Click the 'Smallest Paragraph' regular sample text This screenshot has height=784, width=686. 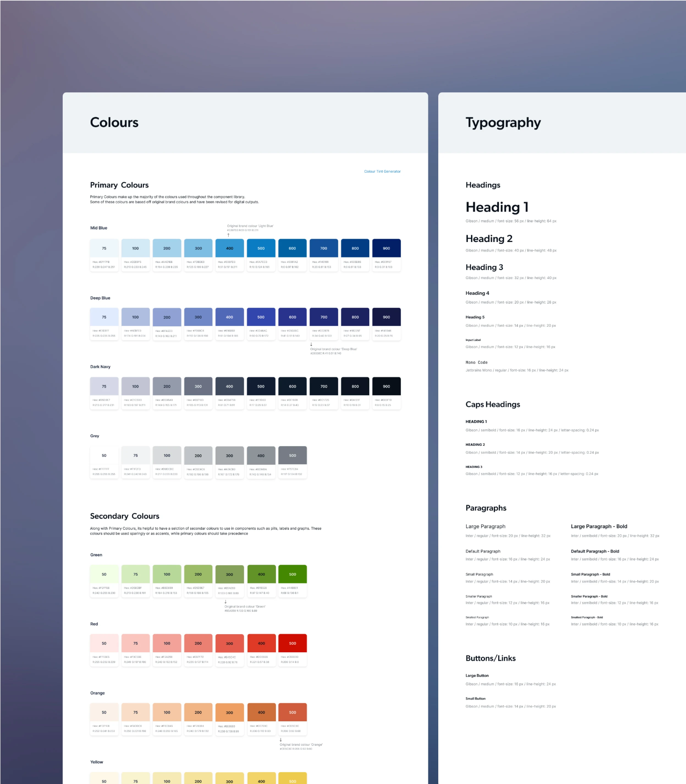click(477, 617)
